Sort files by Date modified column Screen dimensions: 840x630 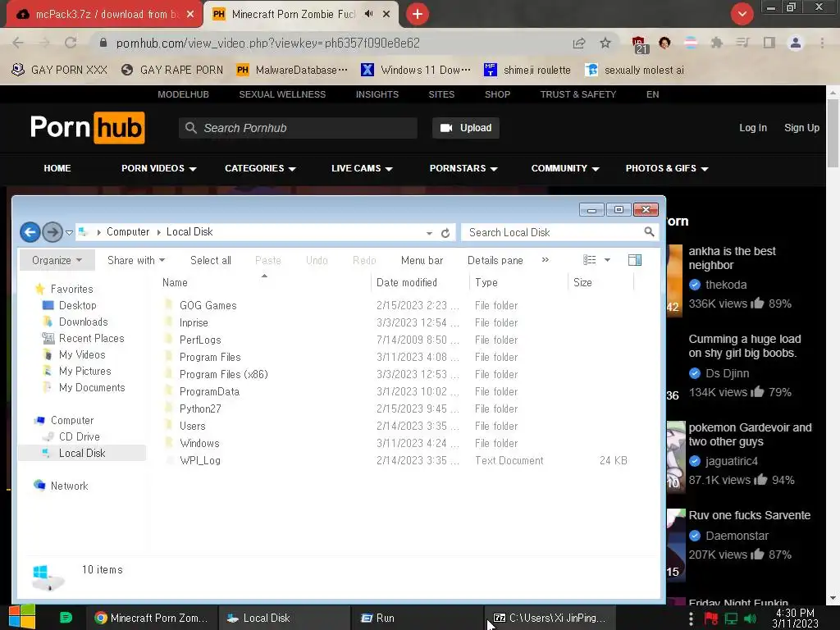tap(407, 282)
